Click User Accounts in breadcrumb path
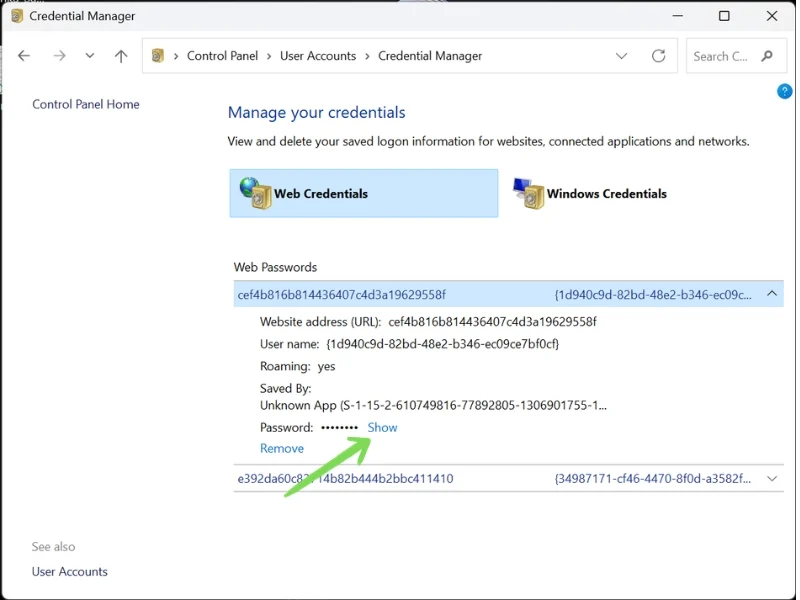Screen dimensions: 800x600 click(x=318, y=56)
